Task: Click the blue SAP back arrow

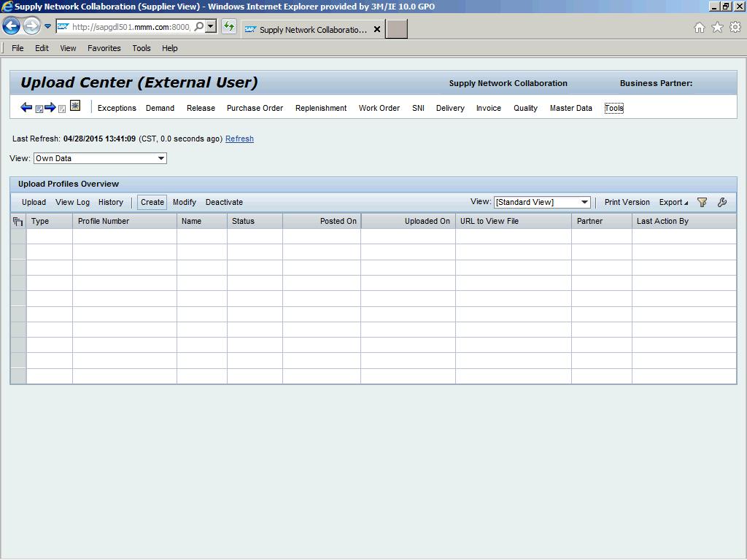Action: click(x=26, y=107)
